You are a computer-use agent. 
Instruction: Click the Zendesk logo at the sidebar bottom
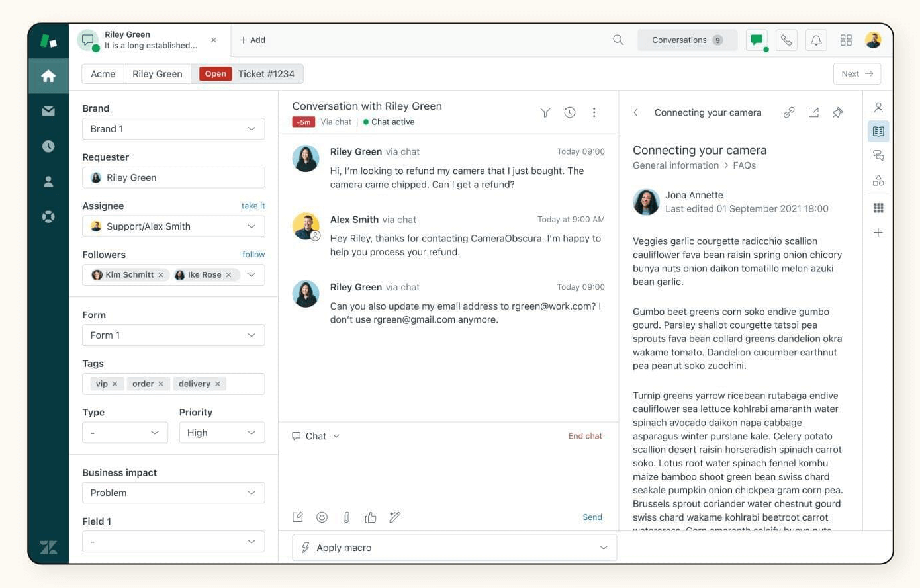pyautogui.click(x=48, y=548)
